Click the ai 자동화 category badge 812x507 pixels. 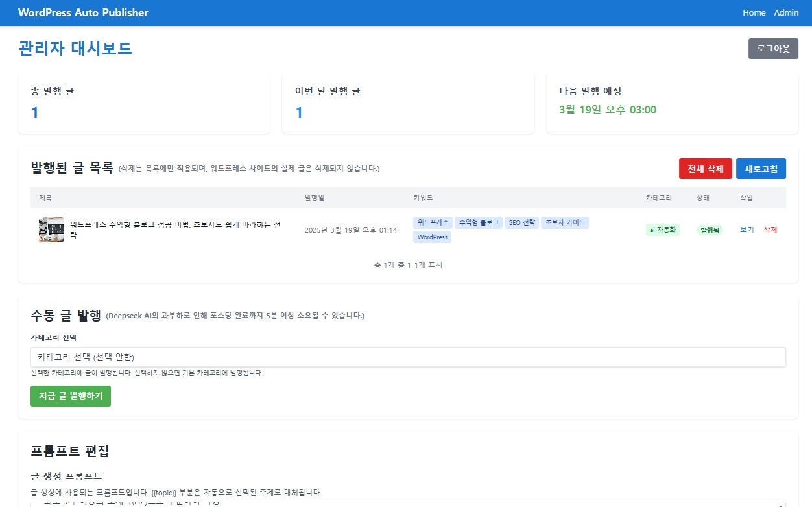tap(662, 230)
